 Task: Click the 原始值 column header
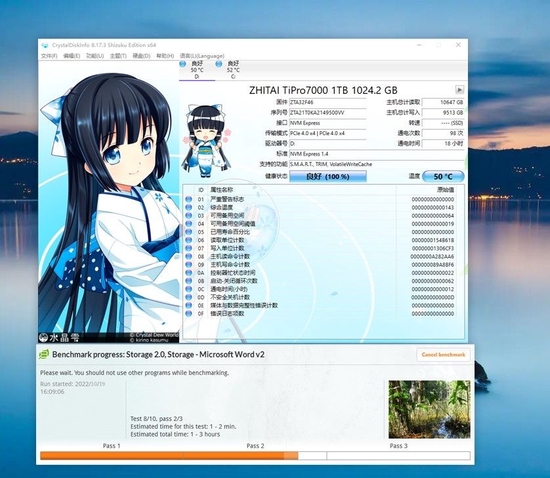tap(445, 190)
